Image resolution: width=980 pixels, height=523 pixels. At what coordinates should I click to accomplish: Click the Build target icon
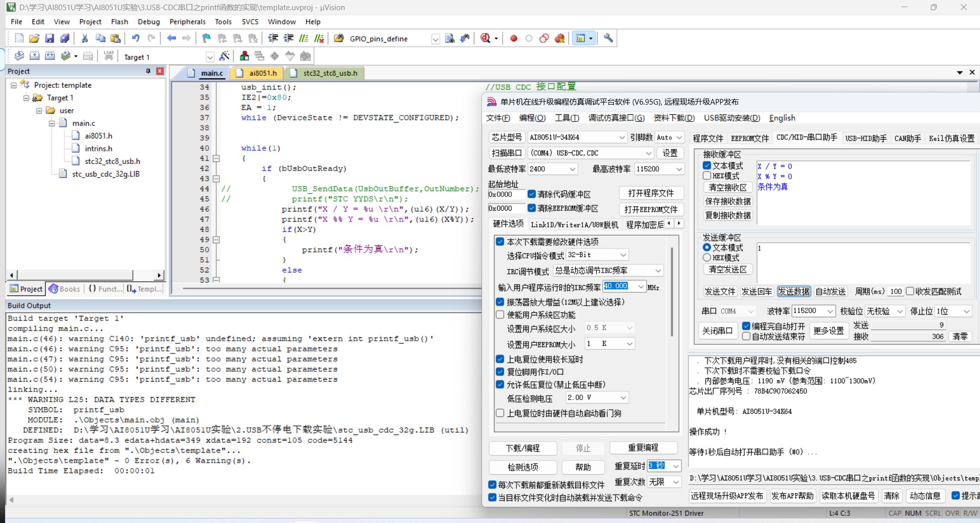[35, 56]
